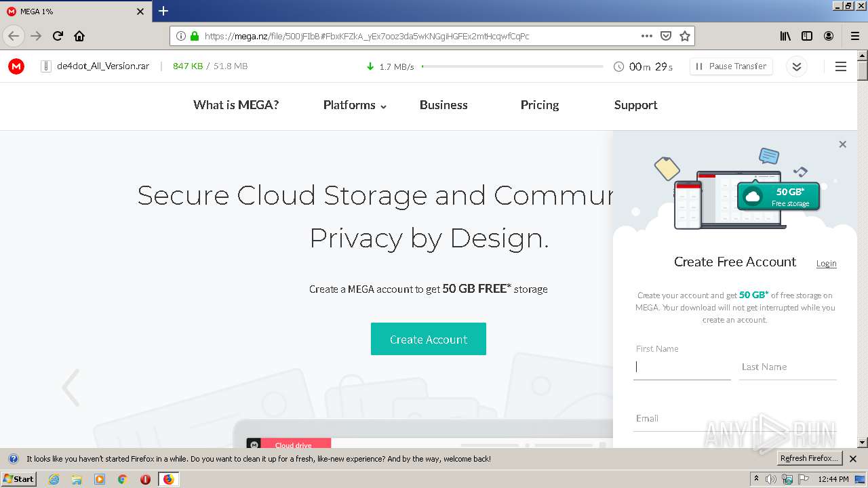Open Opera from taskbar
This screenshot has width=868, height=488.
pos(145,479)
